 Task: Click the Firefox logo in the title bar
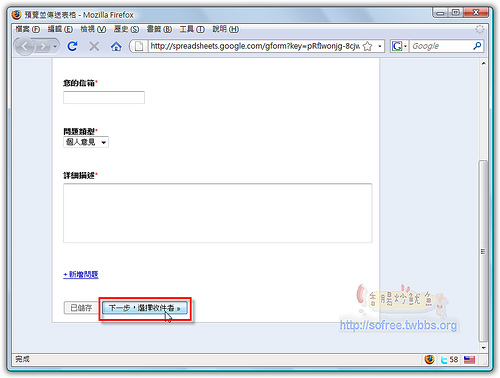pyautogui.click(x=16, y=15)
